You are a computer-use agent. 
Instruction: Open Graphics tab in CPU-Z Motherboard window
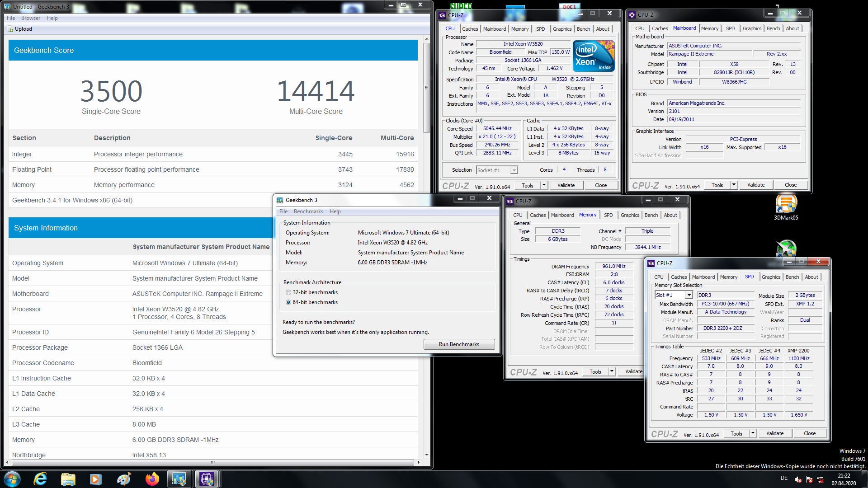pyautogui.click(x=752, y=28)
